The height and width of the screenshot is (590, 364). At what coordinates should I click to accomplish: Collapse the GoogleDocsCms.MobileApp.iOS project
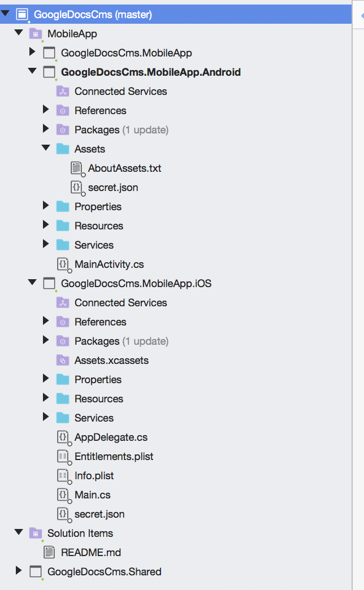pos(32,282)
